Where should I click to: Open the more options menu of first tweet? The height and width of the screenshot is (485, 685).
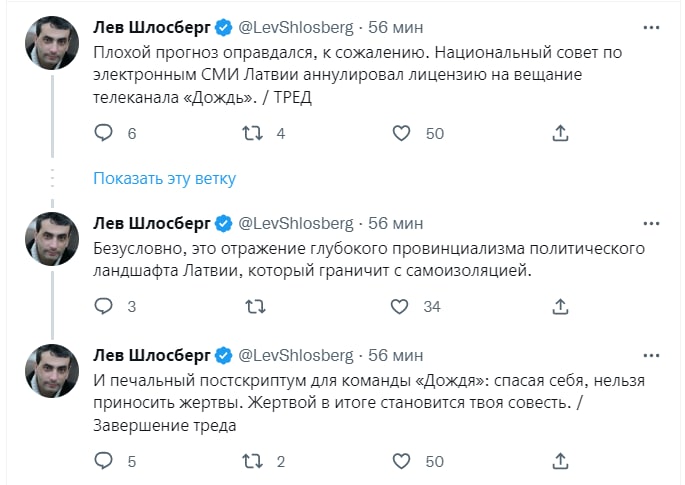[651, 25]
